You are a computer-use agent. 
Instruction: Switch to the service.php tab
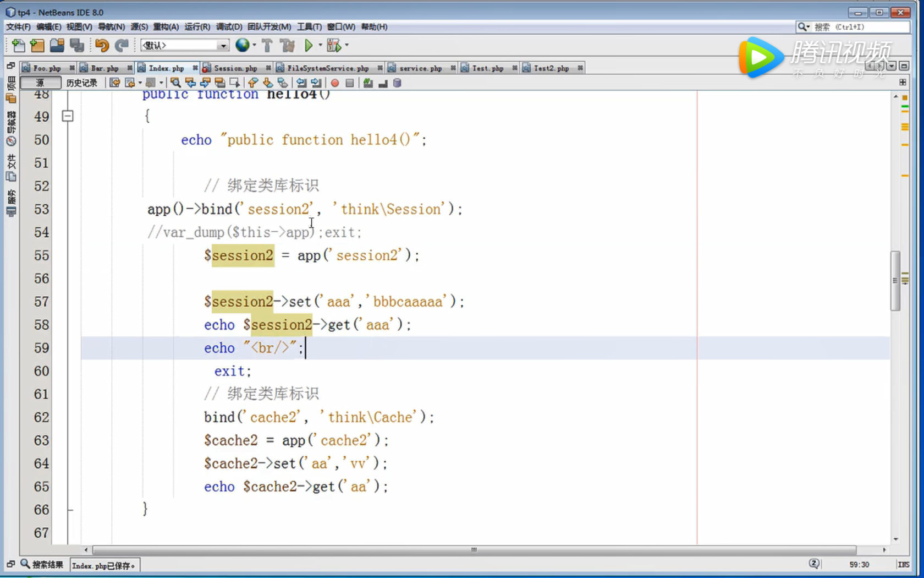coord(420,68)
